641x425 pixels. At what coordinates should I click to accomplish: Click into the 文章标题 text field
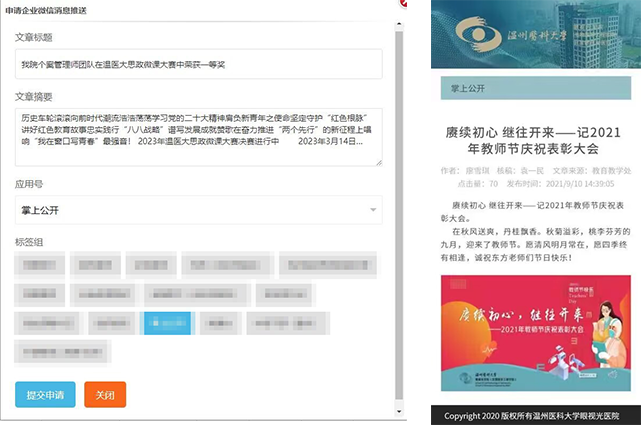[198, 65]
